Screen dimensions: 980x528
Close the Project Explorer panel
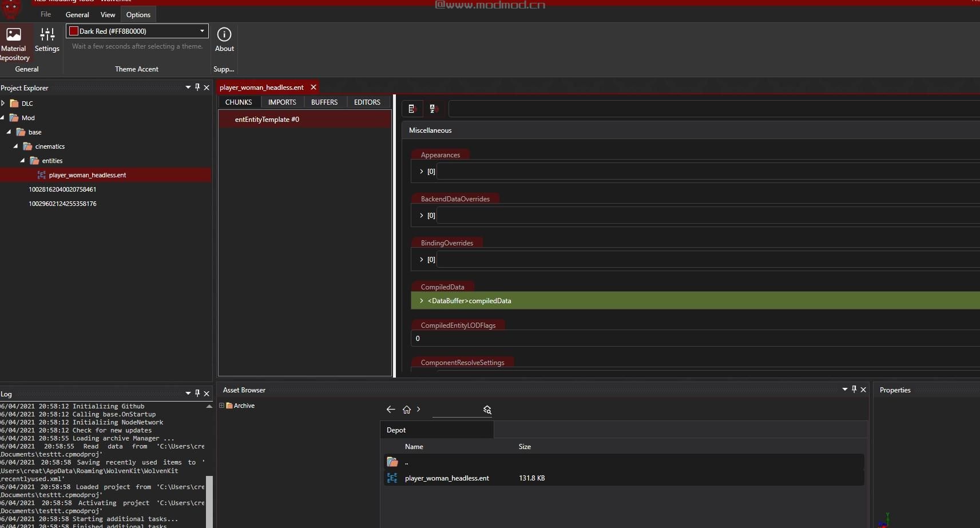[207, 88]
